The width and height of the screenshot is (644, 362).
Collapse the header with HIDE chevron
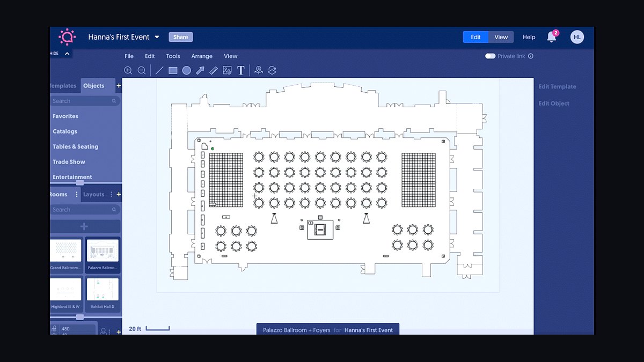click(x=67, y=54)
